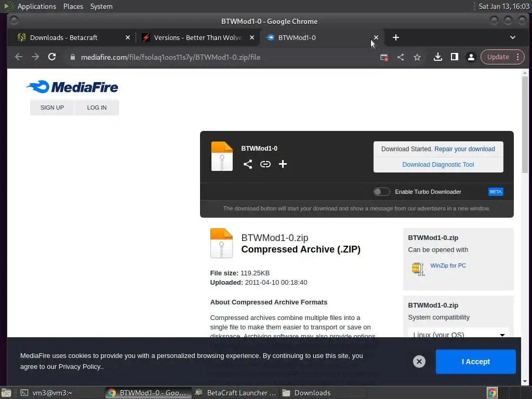Screen dimensions: 532x399
Task: Reload the MediaFire page
Action: (52, 57)
